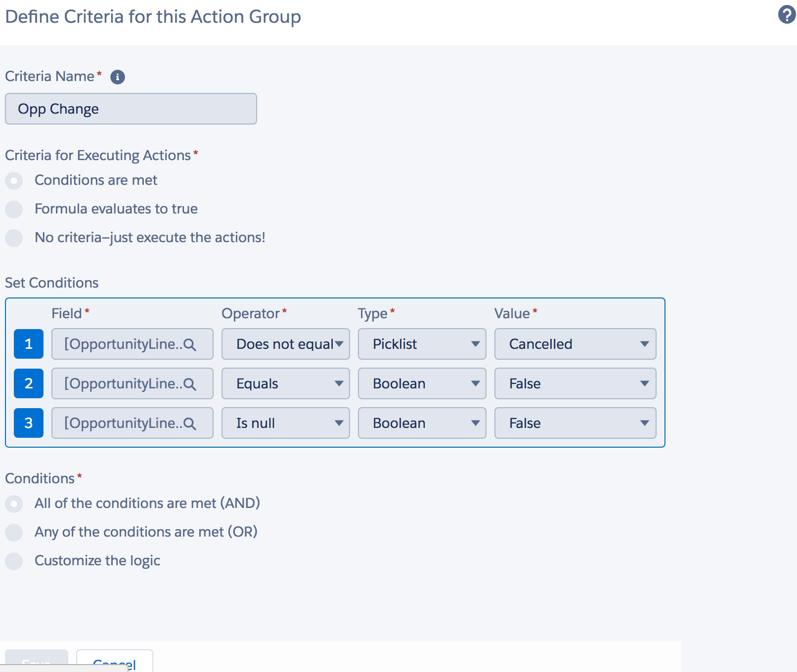Click the Criteria Name text field
Viewport: 797px width, 672px height.
[x=131, y=109]
